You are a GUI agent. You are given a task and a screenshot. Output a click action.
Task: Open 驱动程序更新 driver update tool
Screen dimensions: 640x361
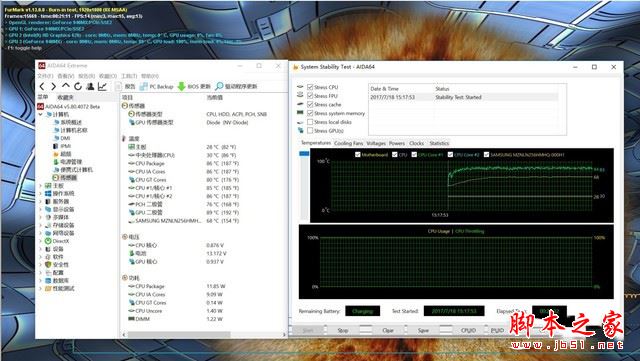236,87
